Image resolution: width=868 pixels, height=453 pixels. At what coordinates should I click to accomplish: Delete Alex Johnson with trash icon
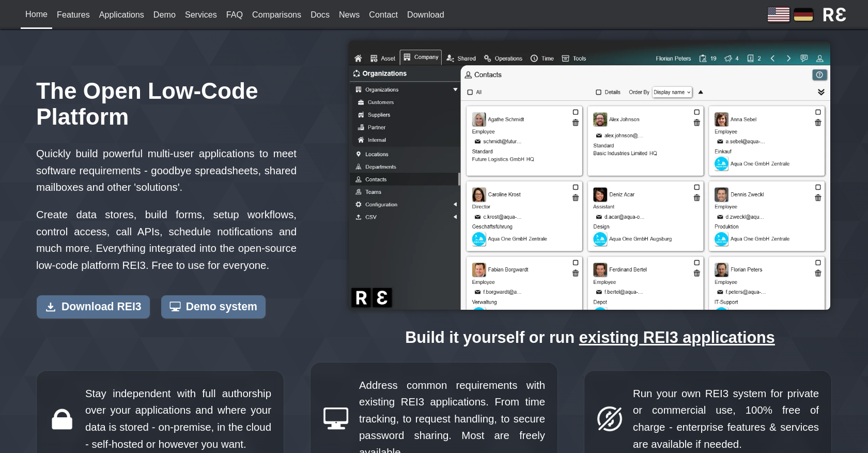[696, 123]
